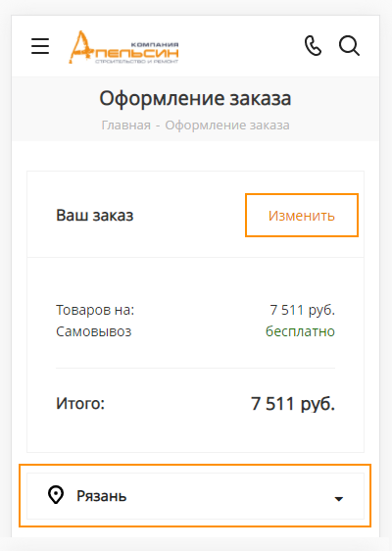Click the Товаров на label

[x=95, y=310]
